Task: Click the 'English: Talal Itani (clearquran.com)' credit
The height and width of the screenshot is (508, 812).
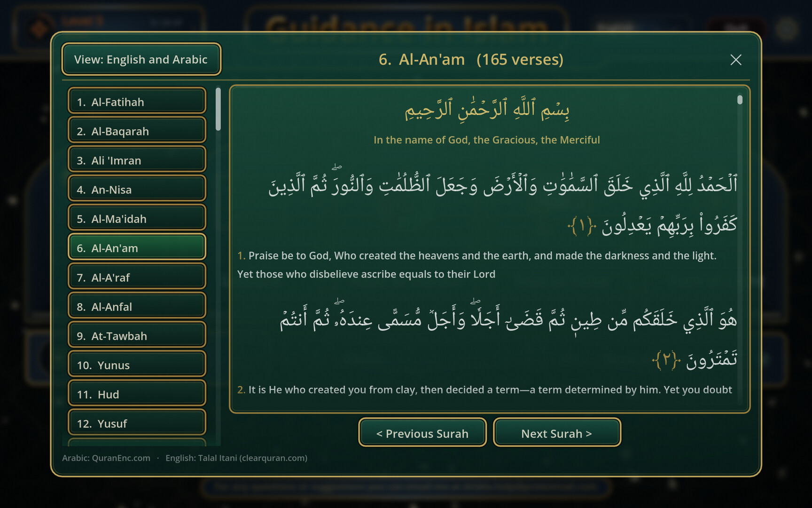Action: tap(236, 458)
